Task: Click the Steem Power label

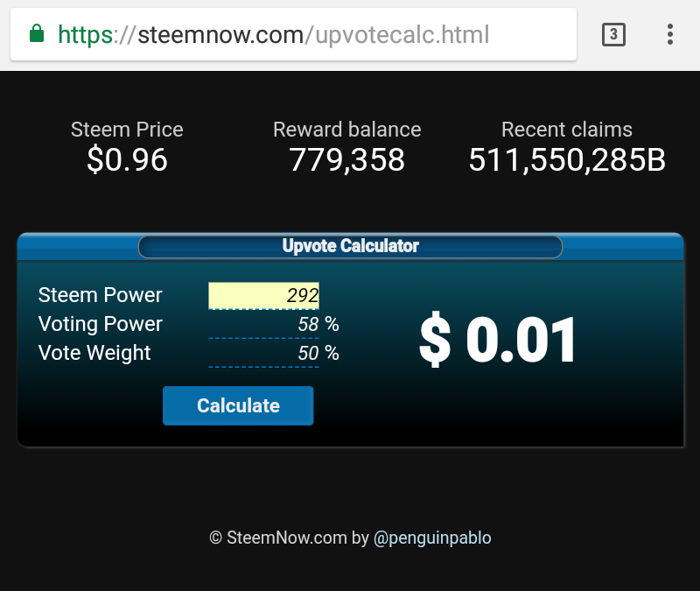Action: pyautogui.click(x=100, y=295)
